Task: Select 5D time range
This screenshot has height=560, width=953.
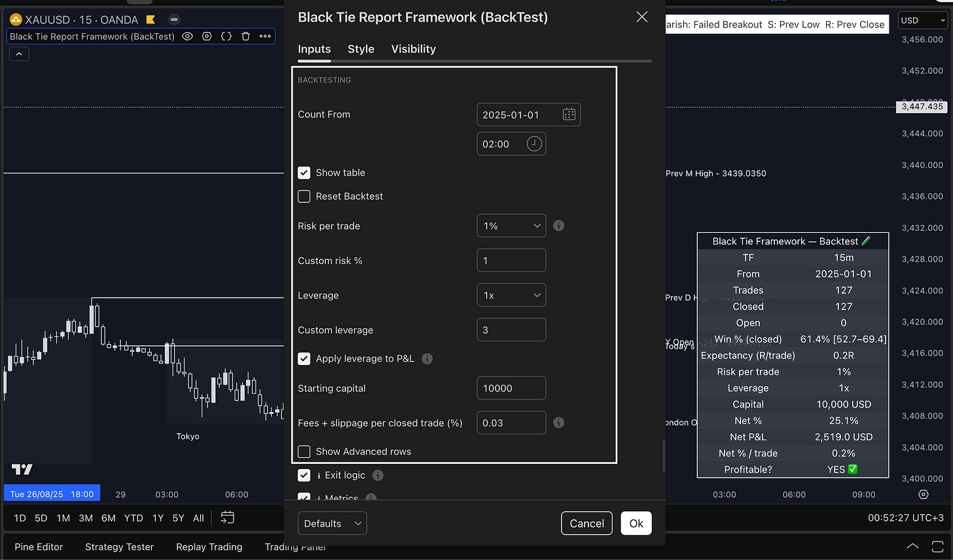Action: click(x=41, y=518)
